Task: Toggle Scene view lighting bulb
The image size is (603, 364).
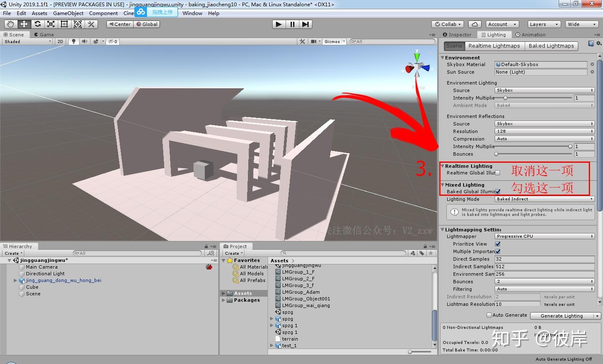Action: [74, 41]
